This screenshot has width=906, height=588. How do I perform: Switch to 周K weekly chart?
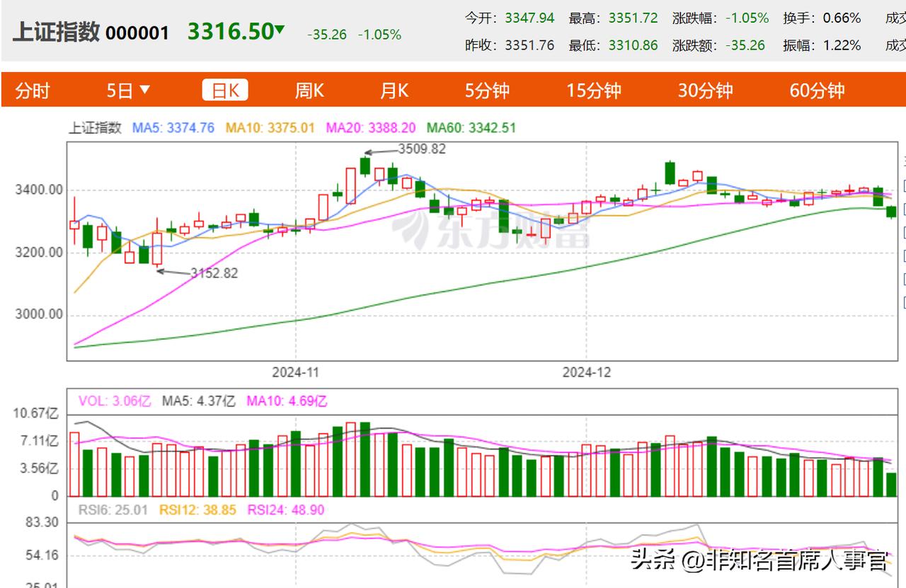click(x=309, y=91)
